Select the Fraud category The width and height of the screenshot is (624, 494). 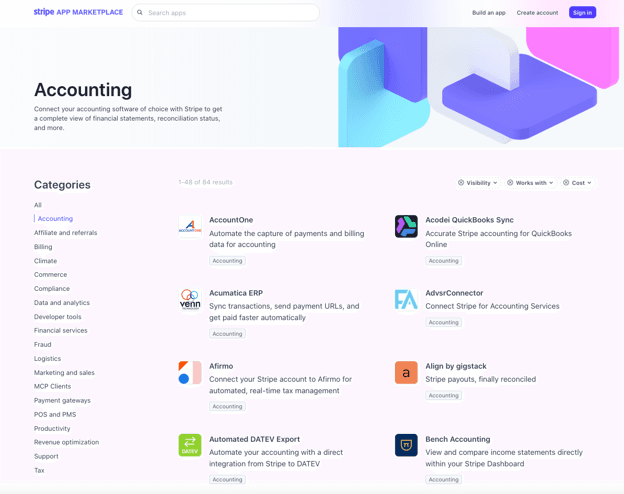[x=43, y=344]
